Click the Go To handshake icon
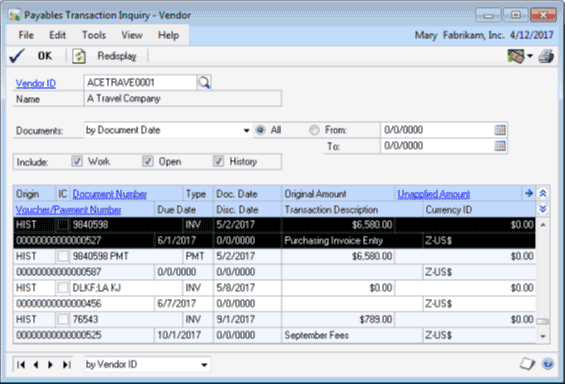This screenshot has width=565, height=384. click(516, 56)
